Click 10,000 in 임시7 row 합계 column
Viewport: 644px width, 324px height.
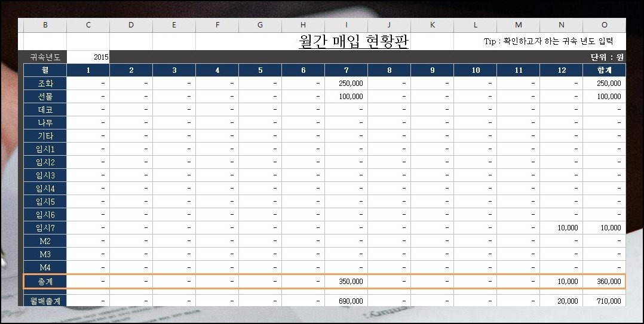tap(611, 227)
